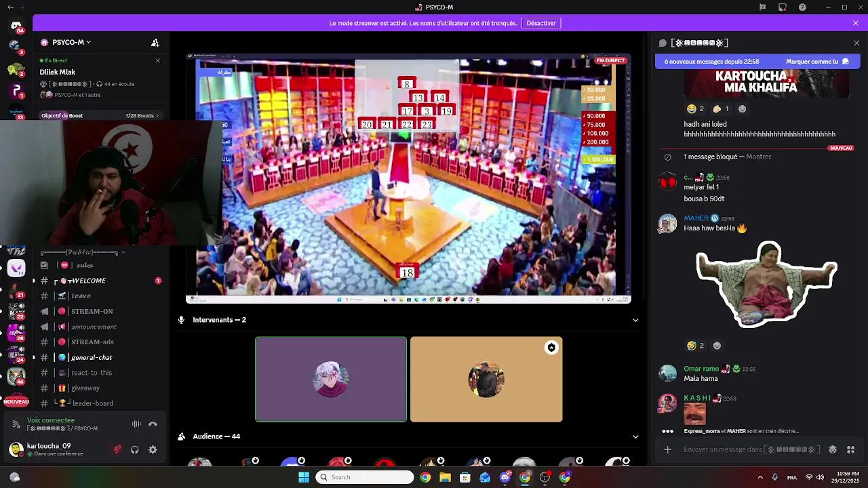
Task: Click the thread icon beside SALON title
Action: [x=663, y=43]
